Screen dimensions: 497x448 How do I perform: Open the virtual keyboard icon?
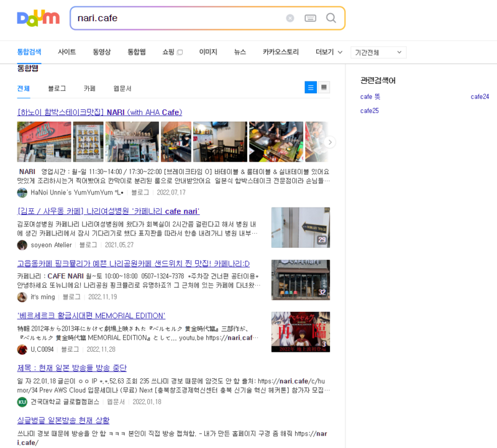click(x=310, y=18)
